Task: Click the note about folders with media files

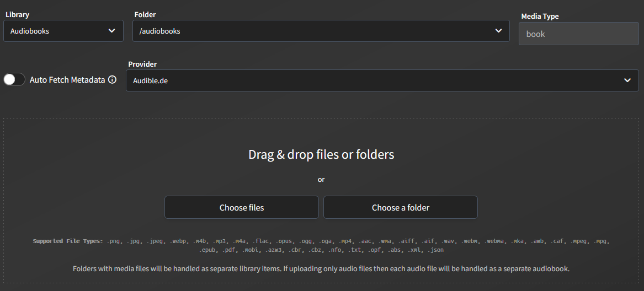Action: coord(321,269)
